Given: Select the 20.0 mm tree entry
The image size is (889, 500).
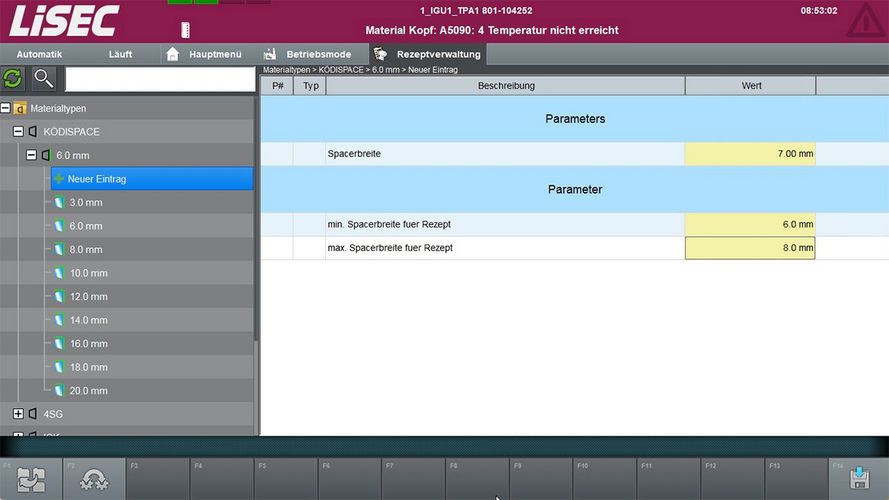Looking at the screenshot, I should pos(88,391).
